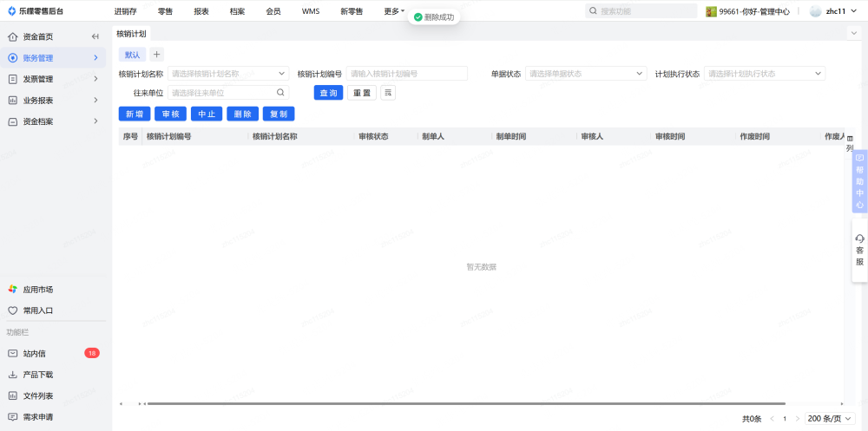The width and height of the screenshot is (868, 431).
Task: Open 单据状态 dropdown
Action: coord(588,74)
